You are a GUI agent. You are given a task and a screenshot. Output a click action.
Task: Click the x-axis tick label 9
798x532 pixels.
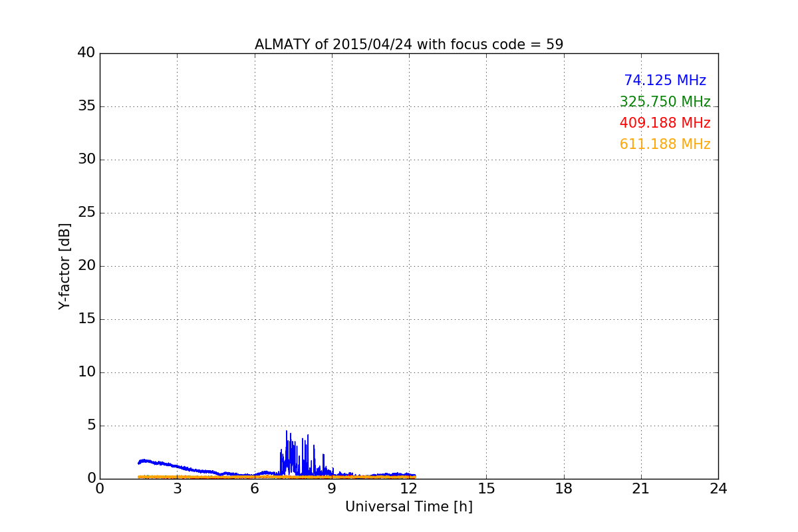coord(332,489)
